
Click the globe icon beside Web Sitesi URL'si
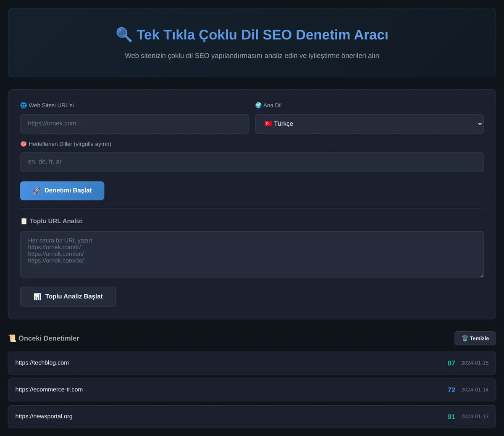coord(24,105)
